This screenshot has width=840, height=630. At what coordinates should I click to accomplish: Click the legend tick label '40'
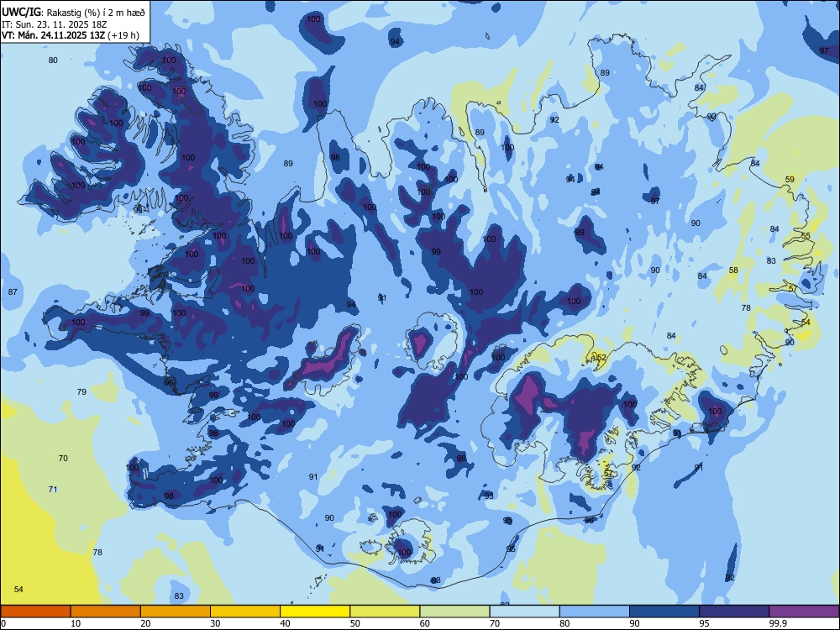point(286,623)
